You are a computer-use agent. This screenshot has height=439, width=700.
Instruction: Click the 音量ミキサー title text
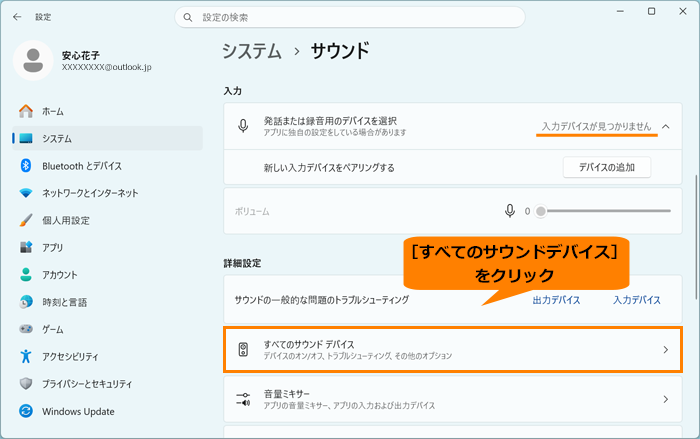287,394
